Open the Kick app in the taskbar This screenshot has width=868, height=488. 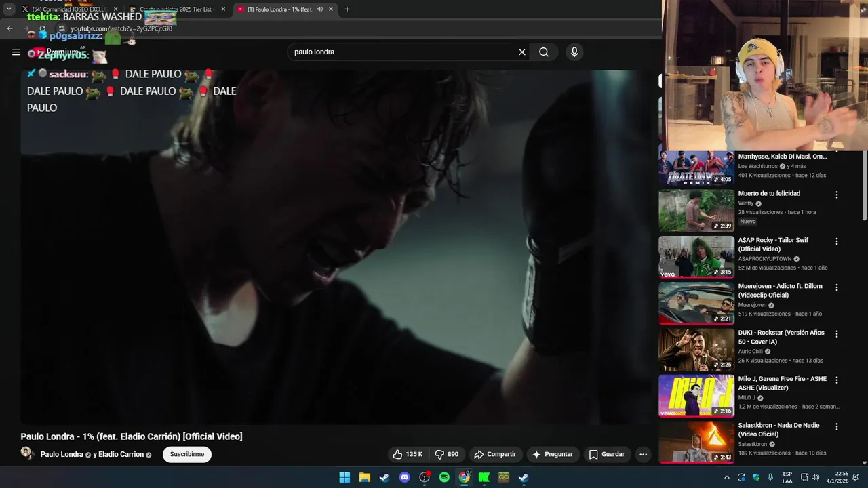[484, 477]
